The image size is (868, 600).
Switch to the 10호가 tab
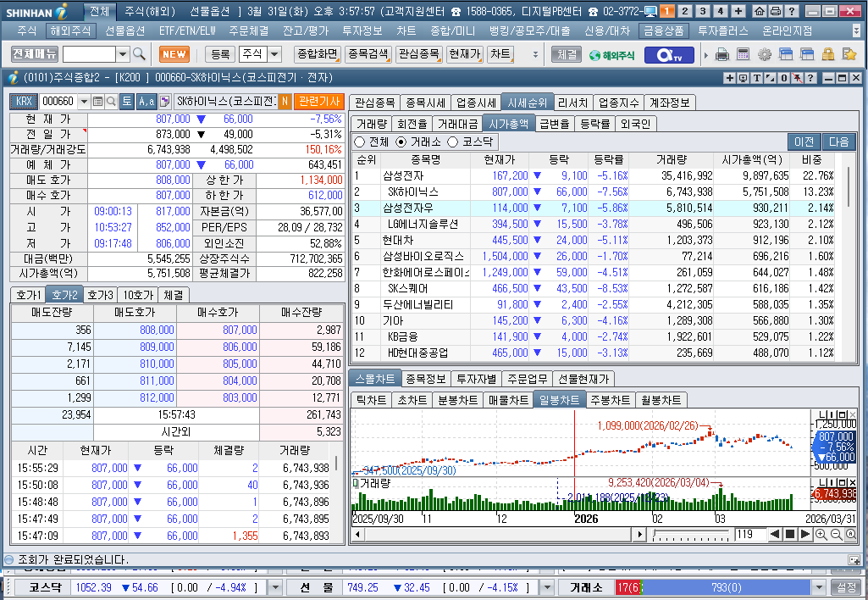[138, 295]
